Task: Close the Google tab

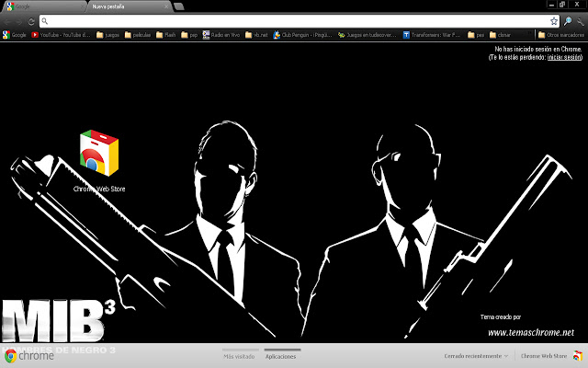Action: 82,6
